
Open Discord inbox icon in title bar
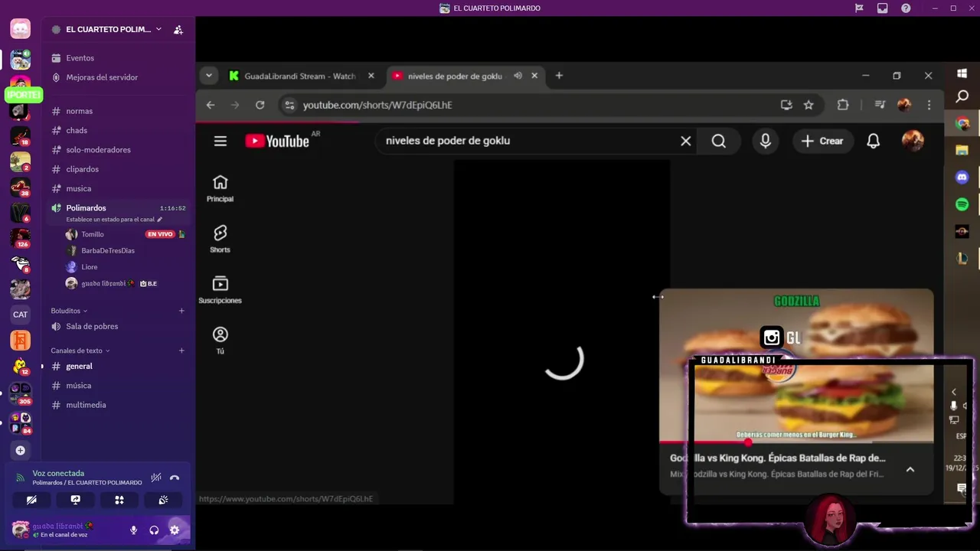(883, 8)
